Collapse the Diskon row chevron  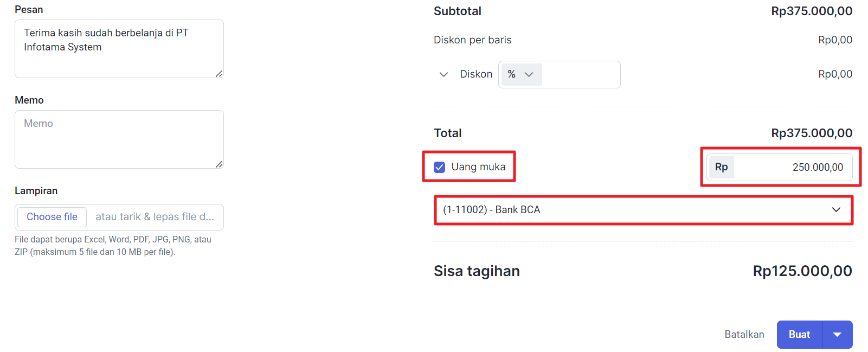pyautogui.click(x=443, y=74)
